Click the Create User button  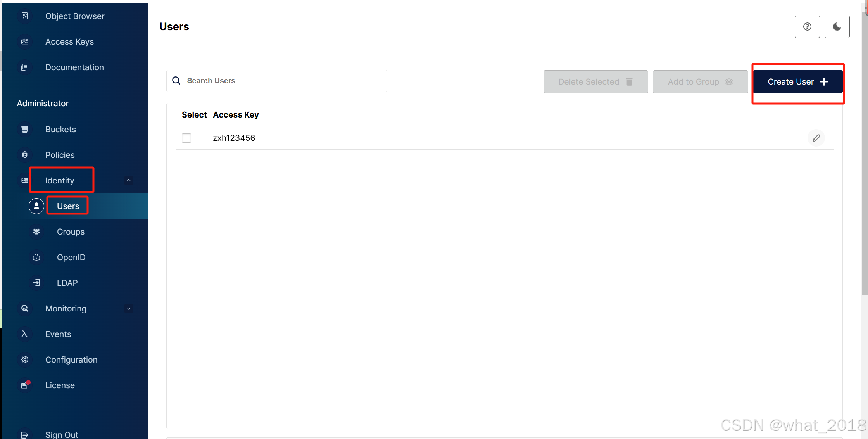(x=797, y=82)
